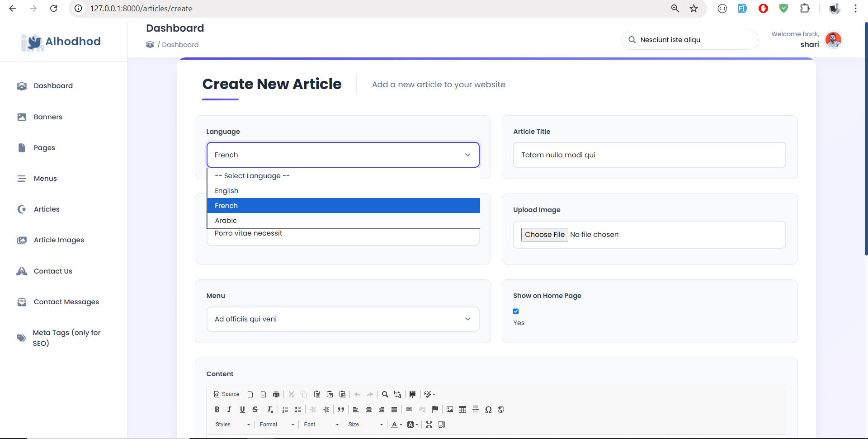The height and width of the screenshot is (439, 868).
Task: Open the text color picker
Action: [396, 425]
